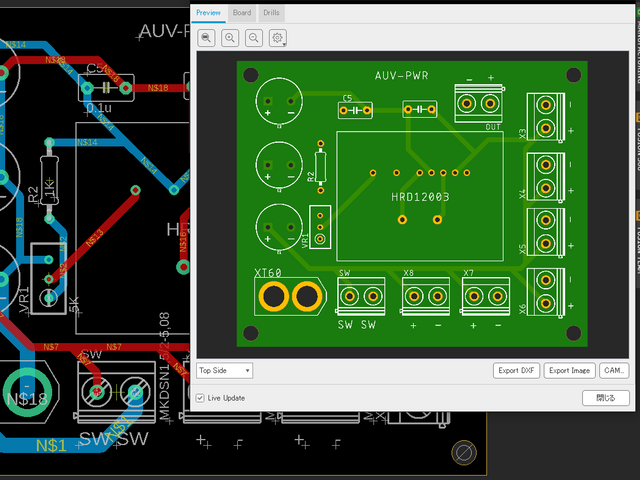Click the large N$1 label in the board editor
This screenshot has height=480, width=640.
click(x=51, y=445)
